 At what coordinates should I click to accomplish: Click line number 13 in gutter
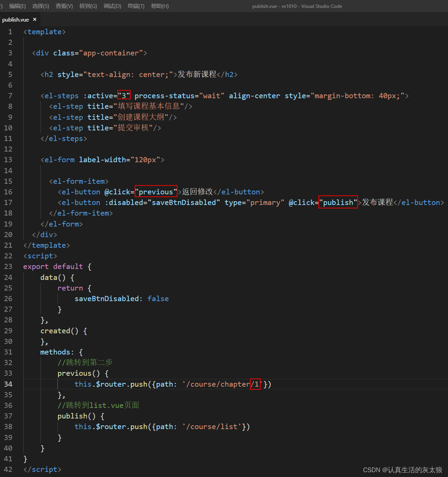[x=8, y=160]
